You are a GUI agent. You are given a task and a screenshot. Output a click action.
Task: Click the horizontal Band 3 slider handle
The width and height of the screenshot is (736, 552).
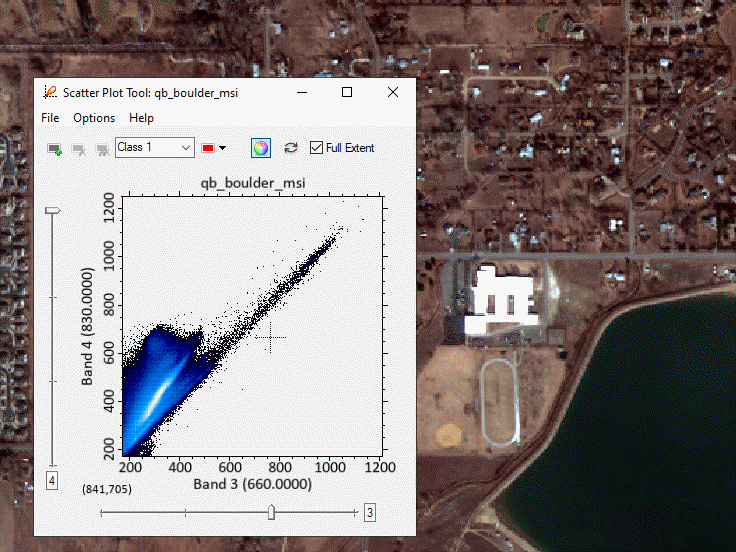[x=271, y=513]
